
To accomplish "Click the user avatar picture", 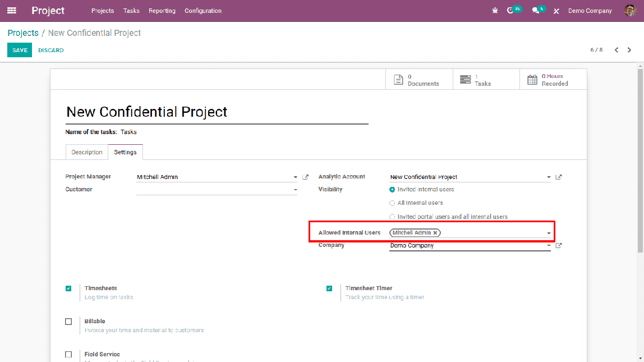I will [630, 11].
